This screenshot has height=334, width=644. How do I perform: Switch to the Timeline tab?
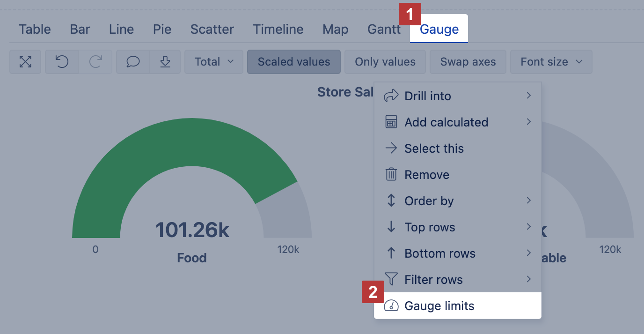(x=278, y=30)
